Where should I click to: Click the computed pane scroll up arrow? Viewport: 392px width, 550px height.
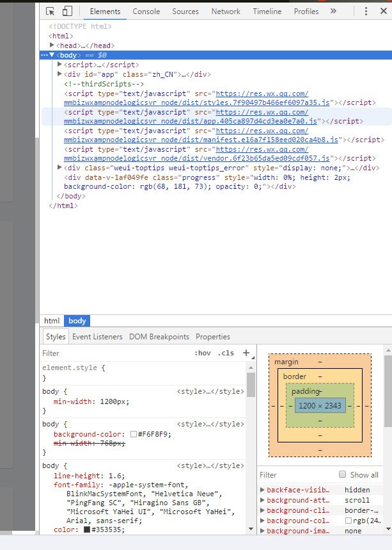pos(388,350)
